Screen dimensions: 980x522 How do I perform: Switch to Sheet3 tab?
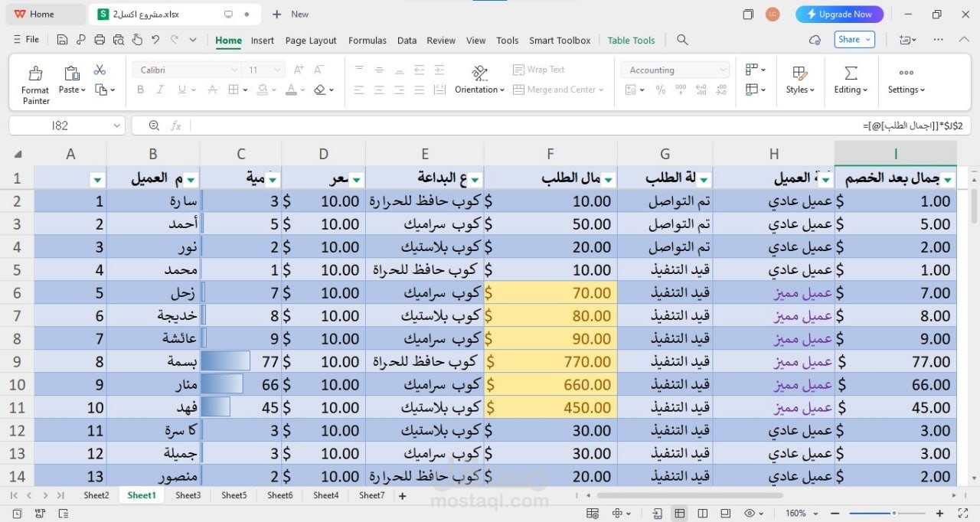click(188, 495)
